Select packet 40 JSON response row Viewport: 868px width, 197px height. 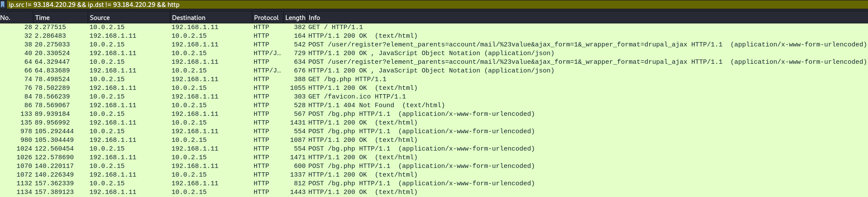(x=434, y=53)
